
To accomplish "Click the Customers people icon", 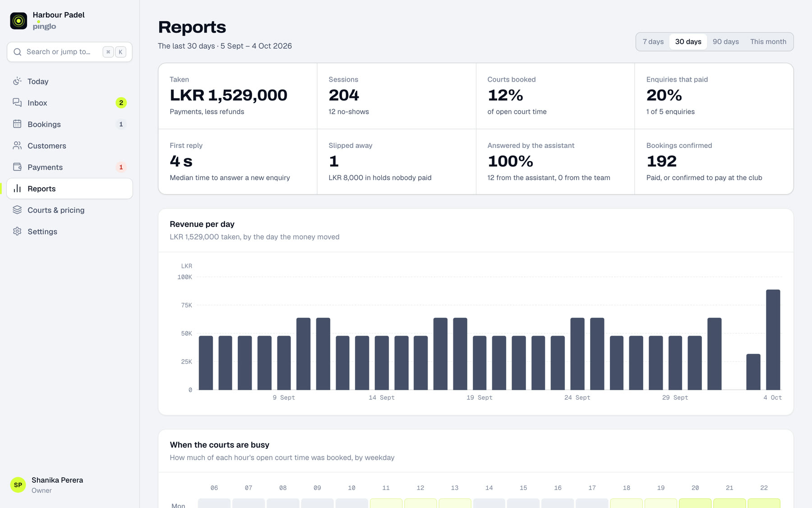I will [17, 145].
